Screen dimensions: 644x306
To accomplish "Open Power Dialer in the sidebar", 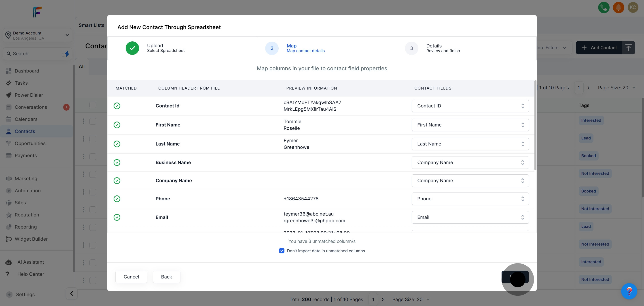I will (29, 95).
